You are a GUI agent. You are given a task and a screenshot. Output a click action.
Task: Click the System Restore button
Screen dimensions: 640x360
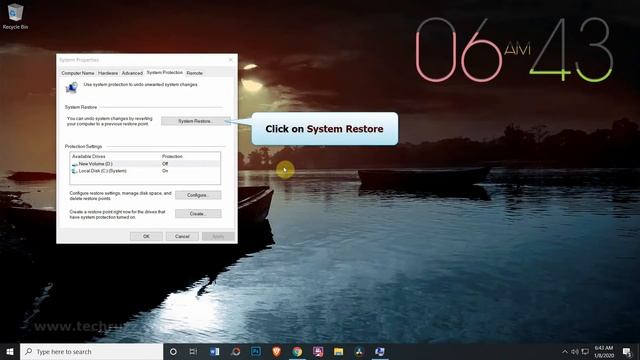point(196,121)
